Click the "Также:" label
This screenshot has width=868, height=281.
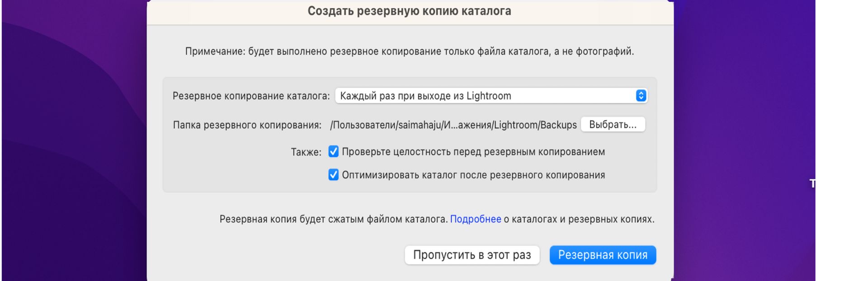pyautogui.click(x=306, y=152)
